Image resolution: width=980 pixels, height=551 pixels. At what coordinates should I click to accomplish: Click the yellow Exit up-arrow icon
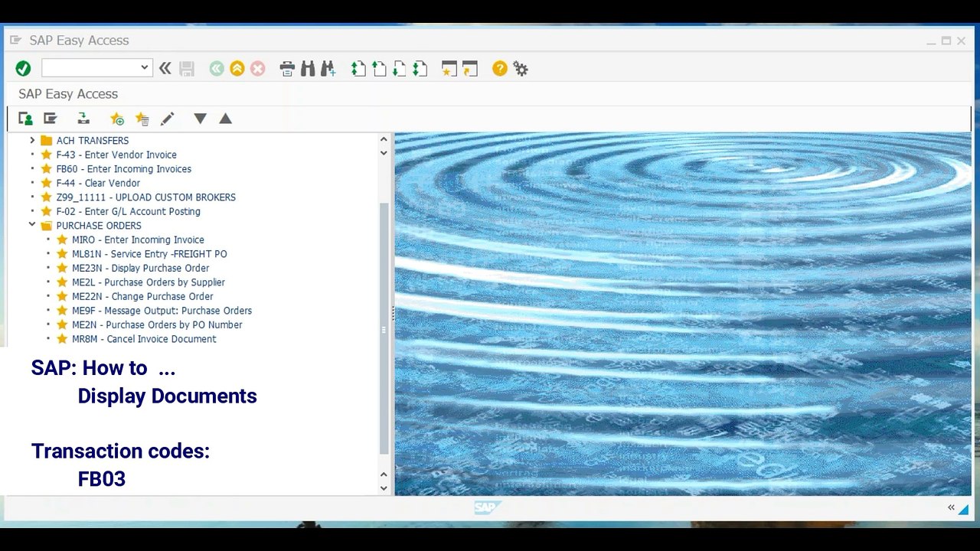point(237,69)
